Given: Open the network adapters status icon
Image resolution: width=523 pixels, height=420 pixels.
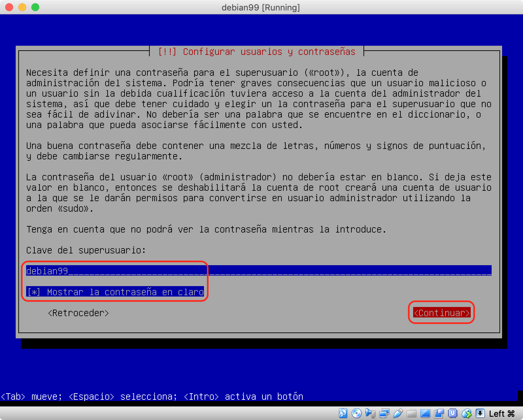Looking at the screenshot, I should click(x=384, y=413).
